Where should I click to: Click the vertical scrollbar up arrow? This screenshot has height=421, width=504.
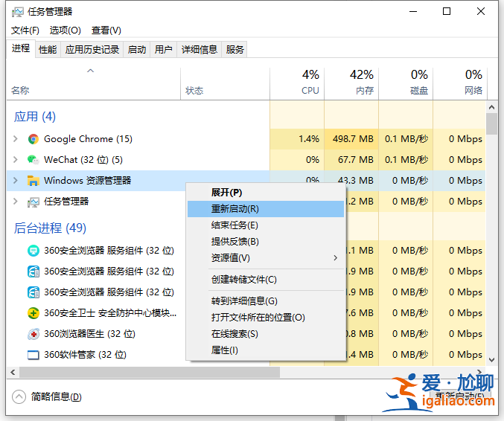pyautogui.click(x=491, y=107)
